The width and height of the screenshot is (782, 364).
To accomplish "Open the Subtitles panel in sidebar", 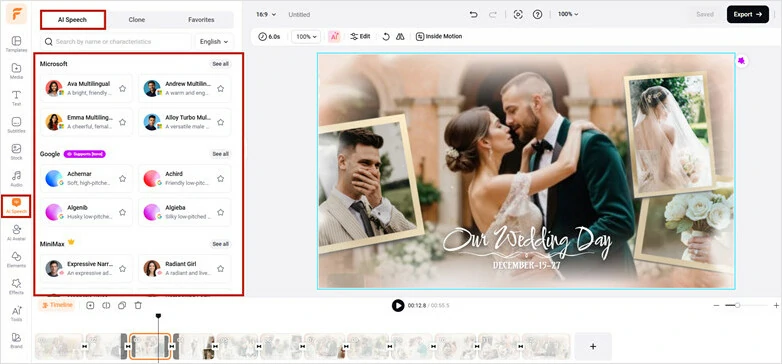I will [16, 125].
